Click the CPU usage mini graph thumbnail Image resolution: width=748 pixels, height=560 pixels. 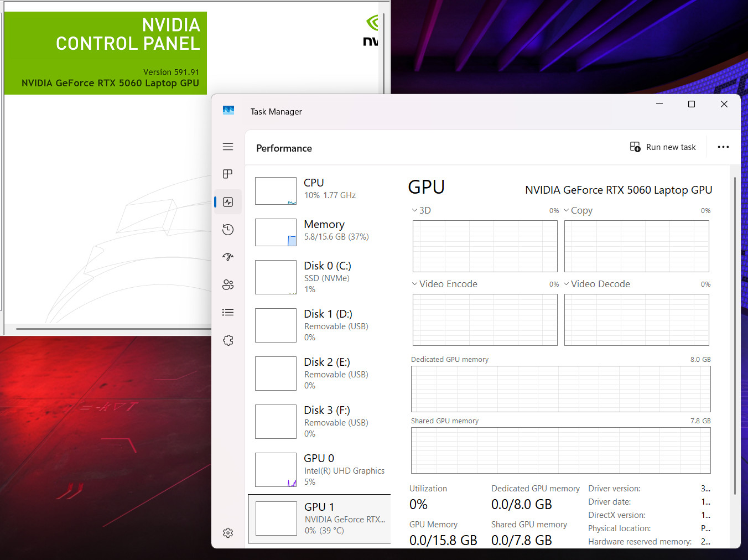point(276,191)
